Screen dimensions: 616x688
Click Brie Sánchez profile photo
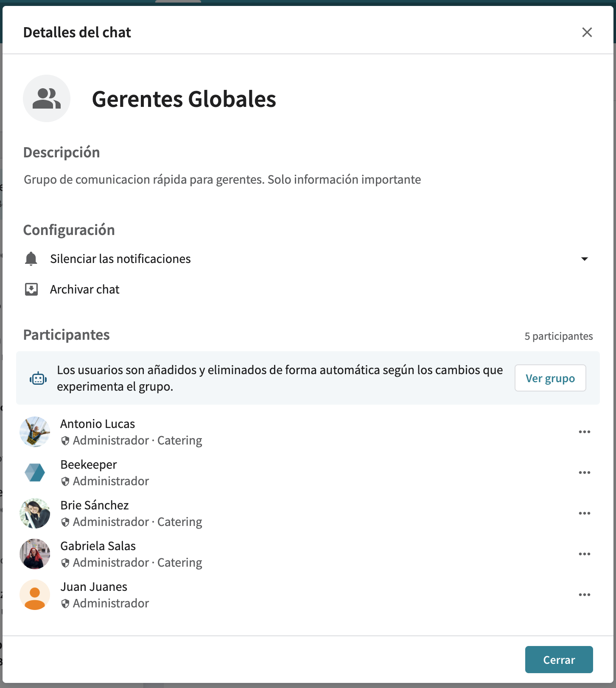35,513
